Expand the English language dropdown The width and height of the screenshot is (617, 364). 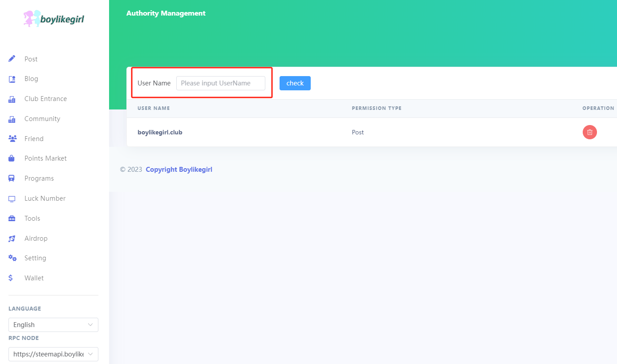point(53,325)
